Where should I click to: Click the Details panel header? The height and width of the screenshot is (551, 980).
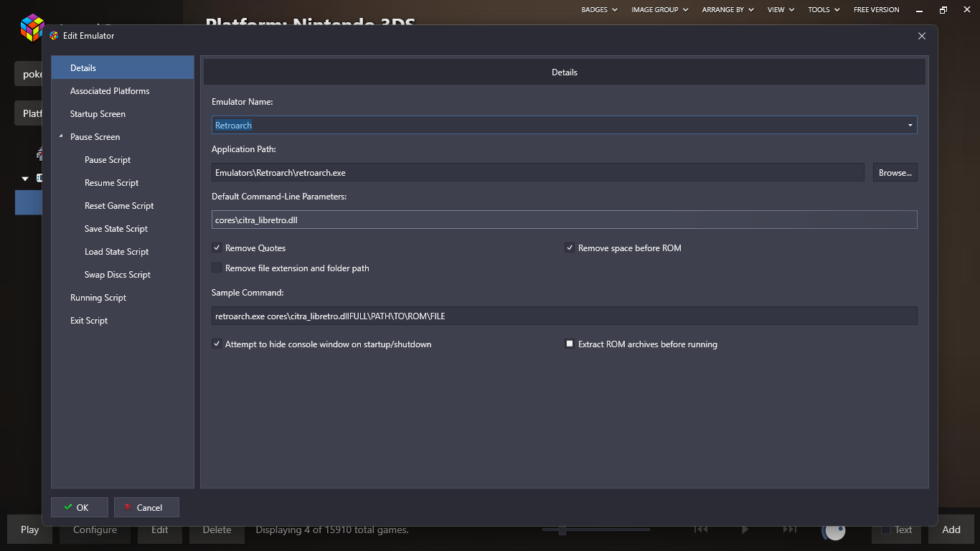click(564, 72)
